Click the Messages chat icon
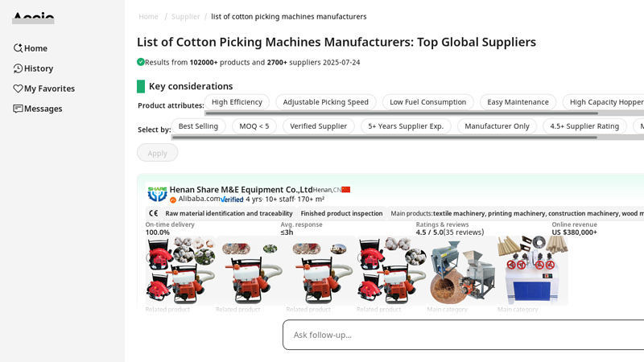Screen dimensions: 644x362 point(18,109)
